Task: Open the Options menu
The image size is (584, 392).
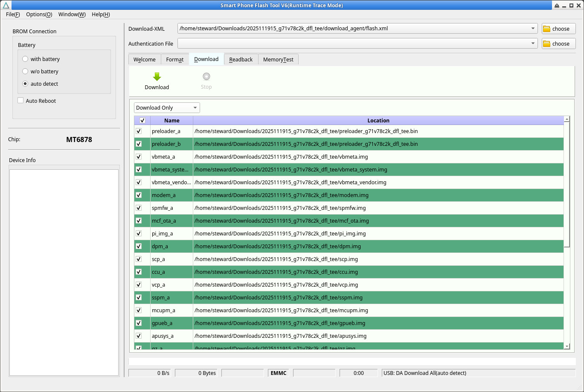Action: (39, 15)
